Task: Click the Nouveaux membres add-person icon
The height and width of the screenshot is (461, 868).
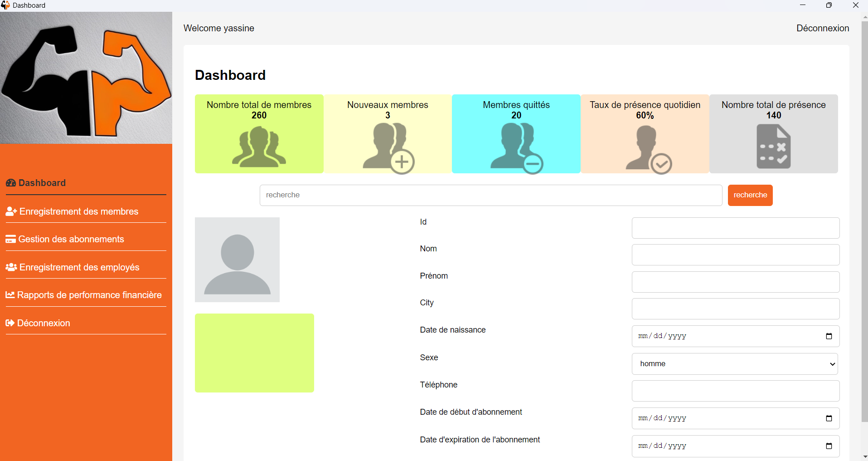Action: tap(388, 147)
